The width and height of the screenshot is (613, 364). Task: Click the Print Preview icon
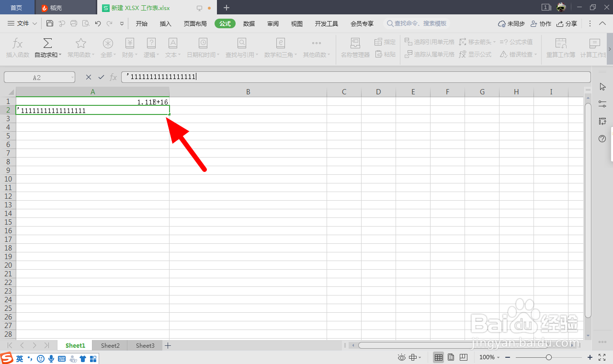point(86,23)
